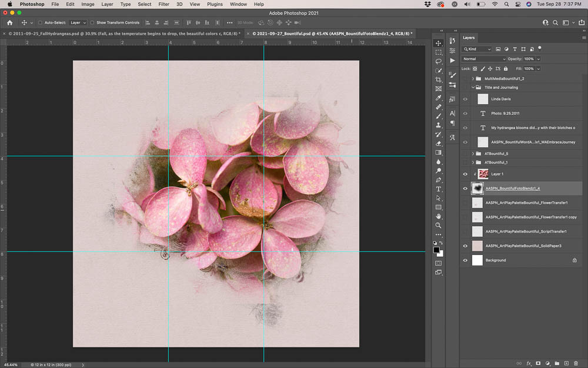Select the Layers panel tab
The image size is (588, 368).
pos(469,38)
